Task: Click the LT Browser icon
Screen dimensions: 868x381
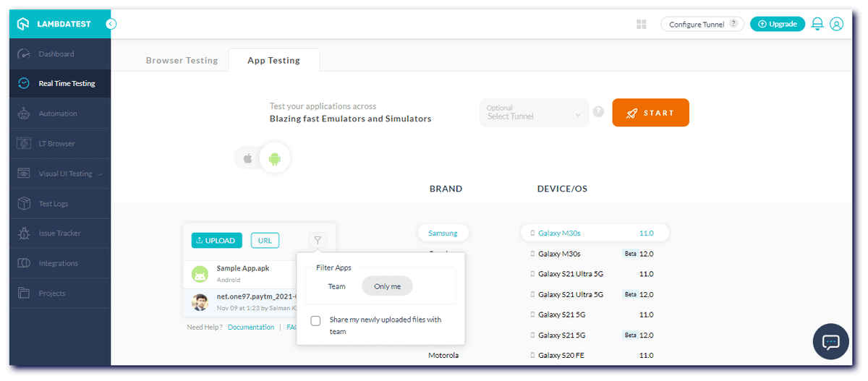Action: pyautogui.click(x=24, y=143)
